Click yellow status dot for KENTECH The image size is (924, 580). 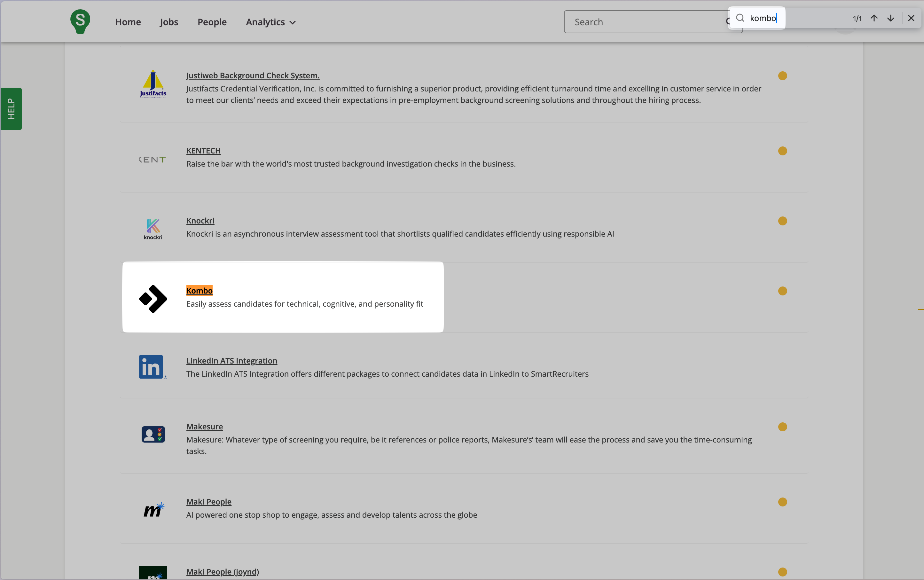click(x=782, y=151)
